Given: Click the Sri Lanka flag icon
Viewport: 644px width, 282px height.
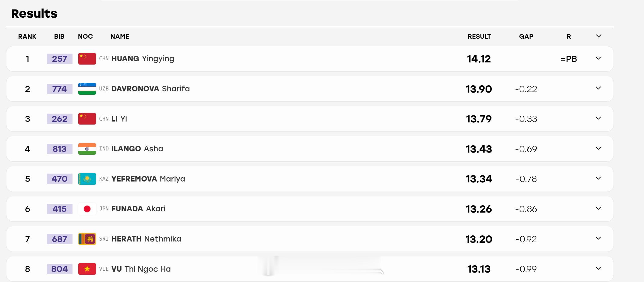Looking at the screenshot, I should point(87,239).
